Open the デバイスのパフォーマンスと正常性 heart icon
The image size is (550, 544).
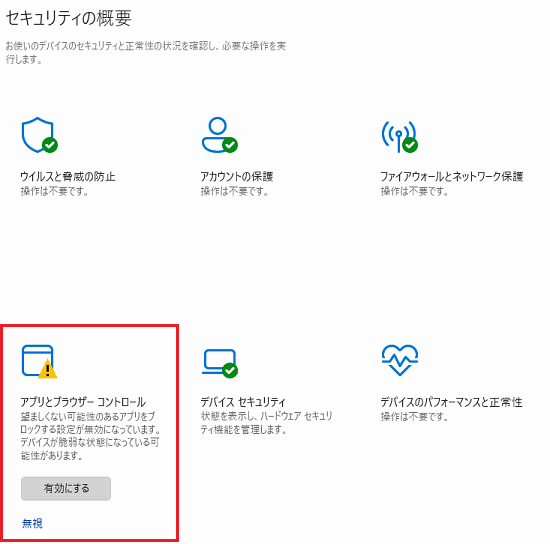coord(400,360)
